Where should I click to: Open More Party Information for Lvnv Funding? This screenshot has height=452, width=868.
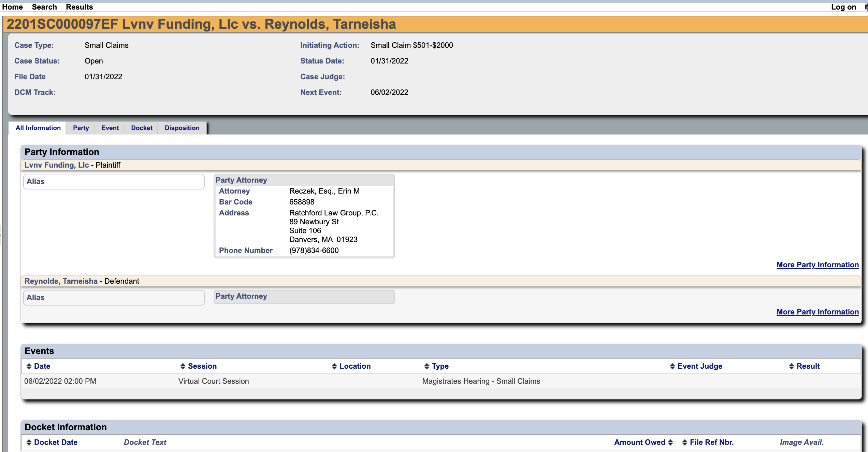pos(817,265)
